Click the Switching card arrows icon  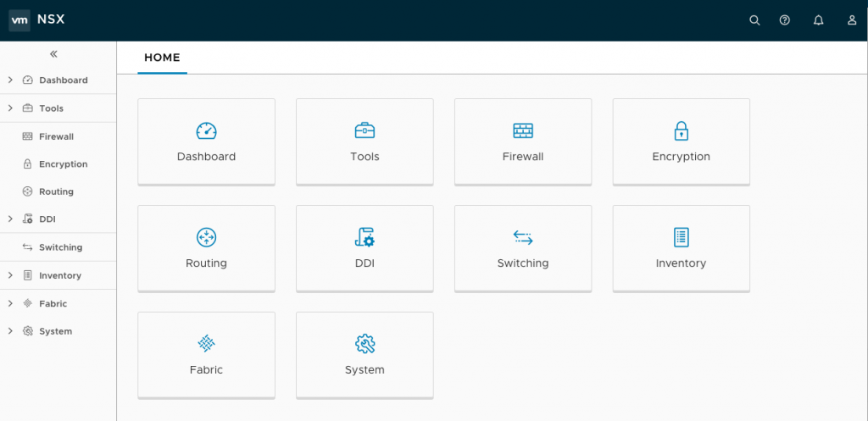(523, 237)
